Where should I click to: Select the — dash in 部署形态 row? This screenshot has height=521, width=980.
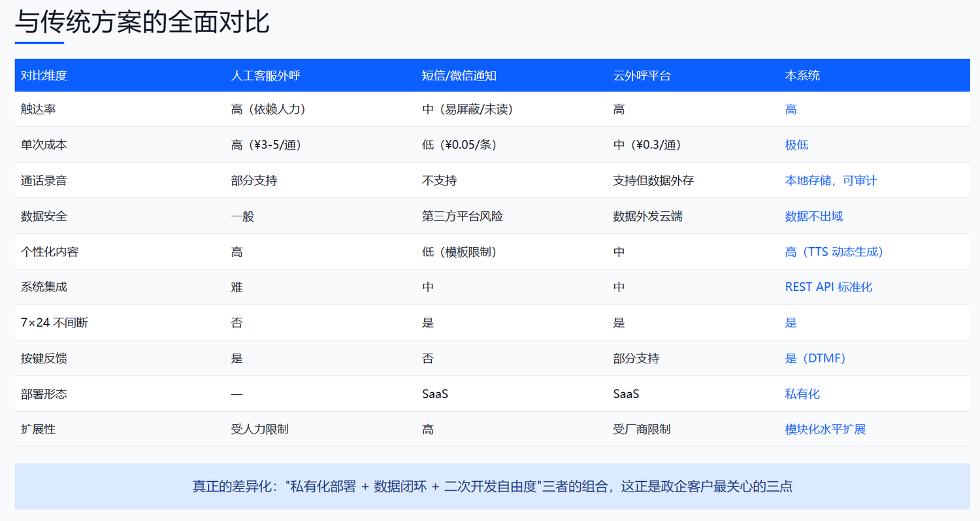coord(237,394)
